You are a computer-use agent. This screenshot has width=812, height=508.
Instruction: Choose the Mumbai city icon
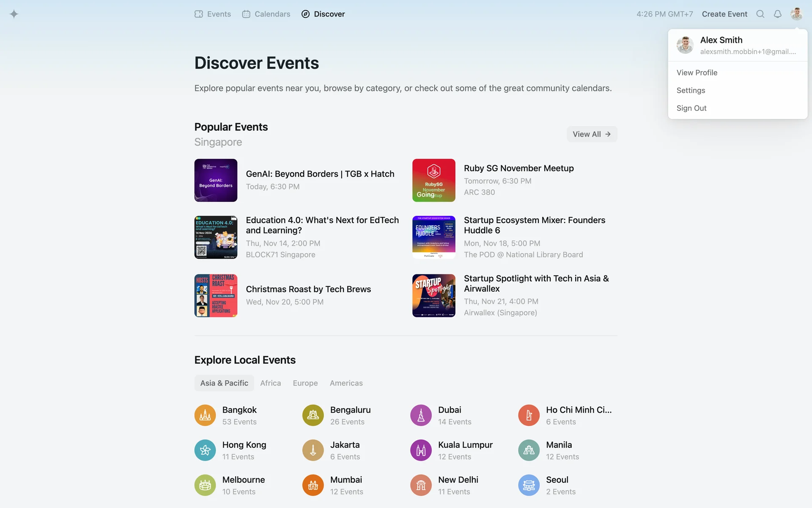(x=313, y=485)
